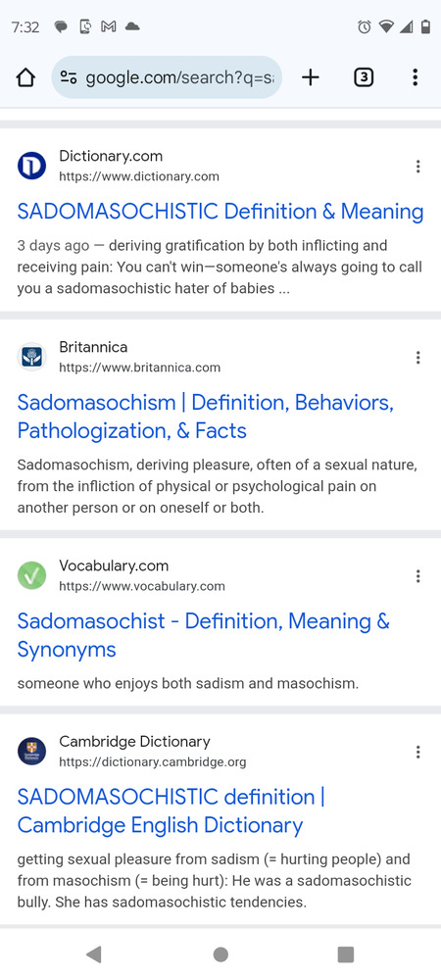Open Chrome's three-dot overflow menu

[x=415, y=77]
